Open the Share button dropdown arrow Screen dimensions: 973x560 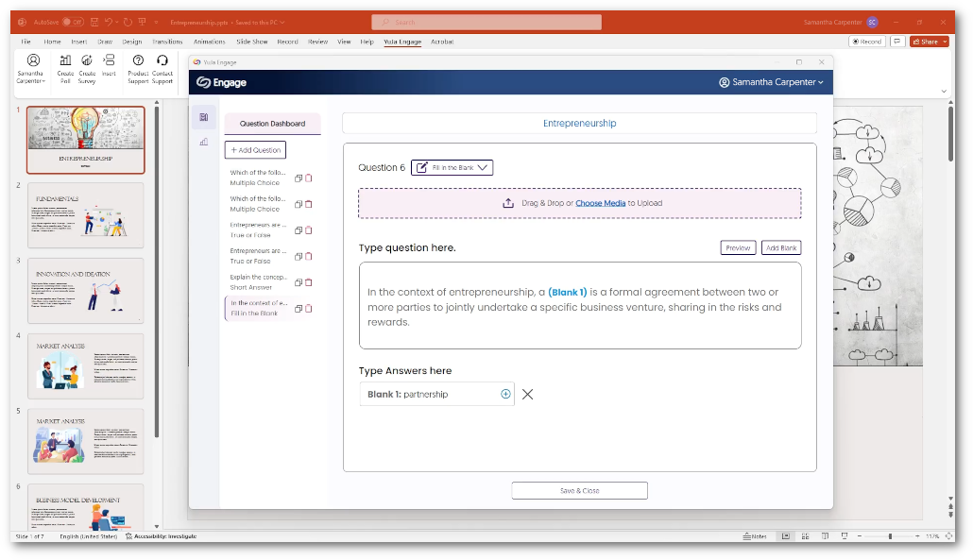pyautogui.click(x=945, y=42)
